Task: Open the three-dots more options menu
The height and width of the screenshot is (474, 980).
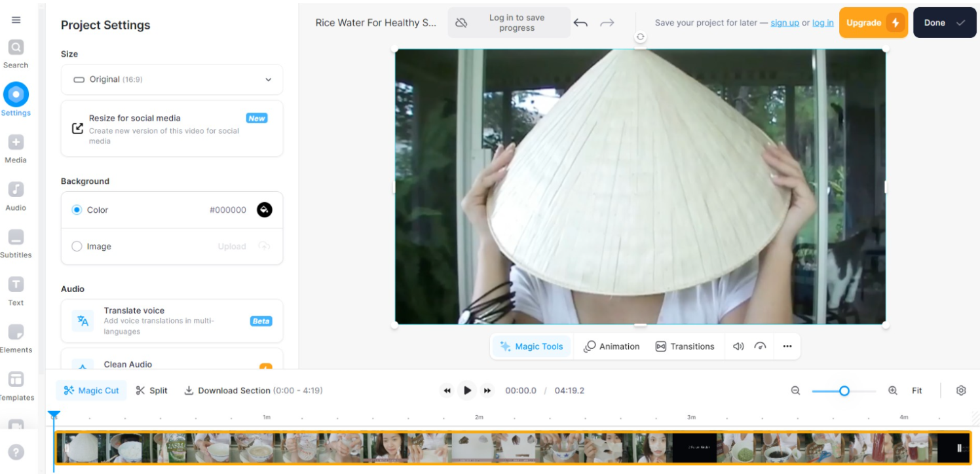Action: click(x=787, y=346)
